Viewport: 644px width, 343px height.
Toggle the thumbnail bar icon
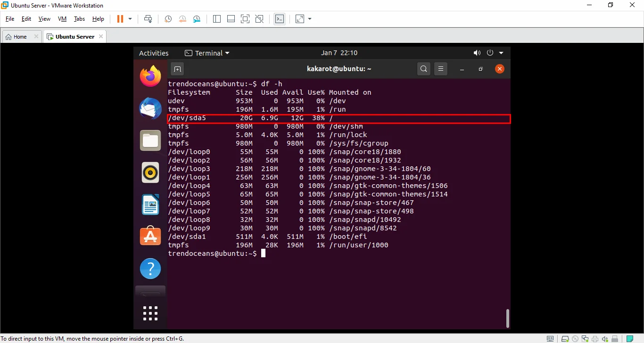pos(231,19)
